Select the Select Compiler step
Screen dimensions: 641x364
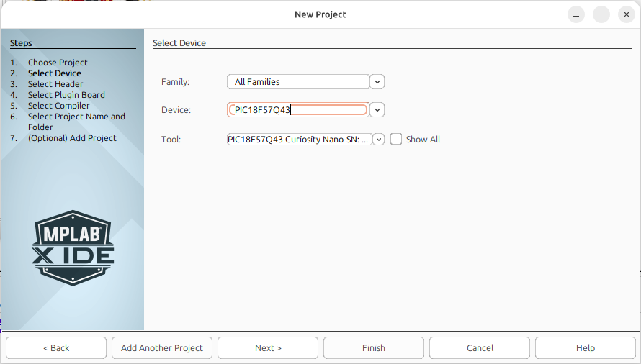tap(58, 106)
